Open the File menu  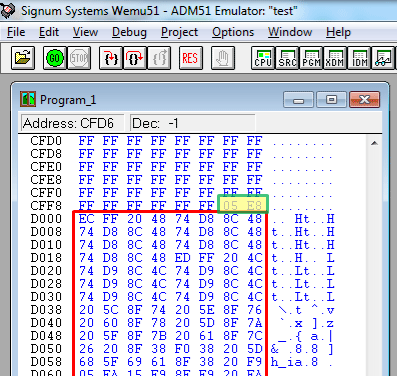coord(16,32)
